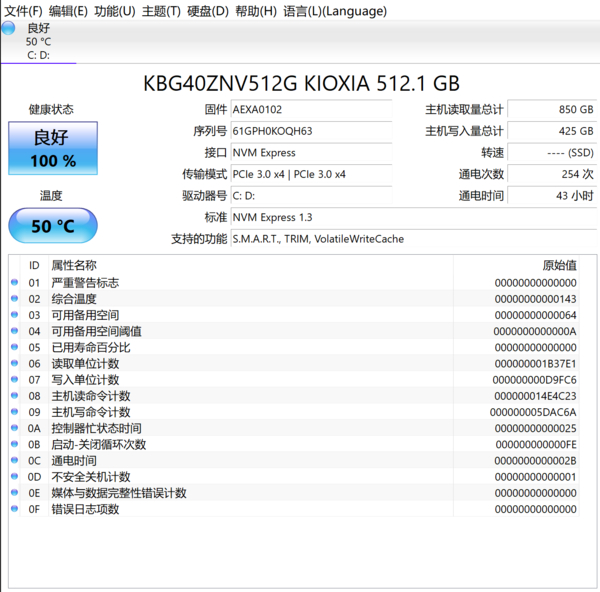This screenshot has height=592, width=600.
Task: Click the 良好 100 % health status button
Action: pos(53,148)
